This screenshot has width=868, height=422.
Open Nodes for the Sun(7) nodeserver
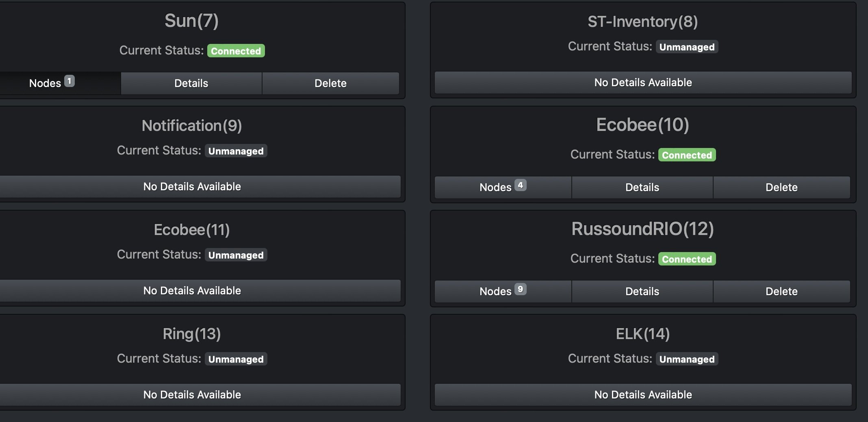click(x=45, y=83)
